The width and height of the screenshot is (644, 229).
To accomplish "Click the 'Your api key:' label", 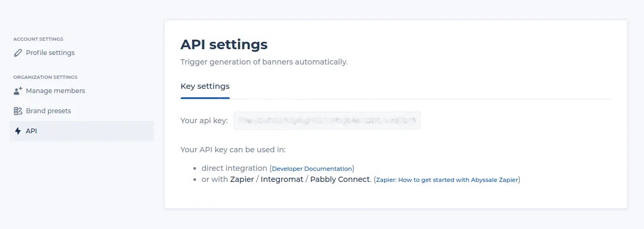I will (204, 121).
